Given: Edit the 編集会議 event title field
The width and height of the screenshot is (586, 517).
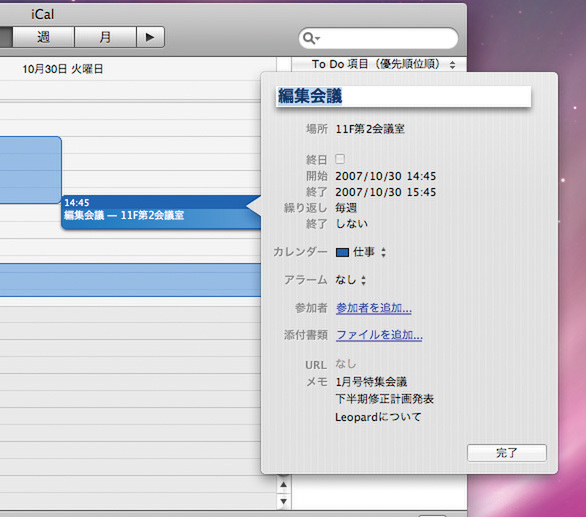Looking at the screenshot, I should pyautogui.click(x=403, y=96).
